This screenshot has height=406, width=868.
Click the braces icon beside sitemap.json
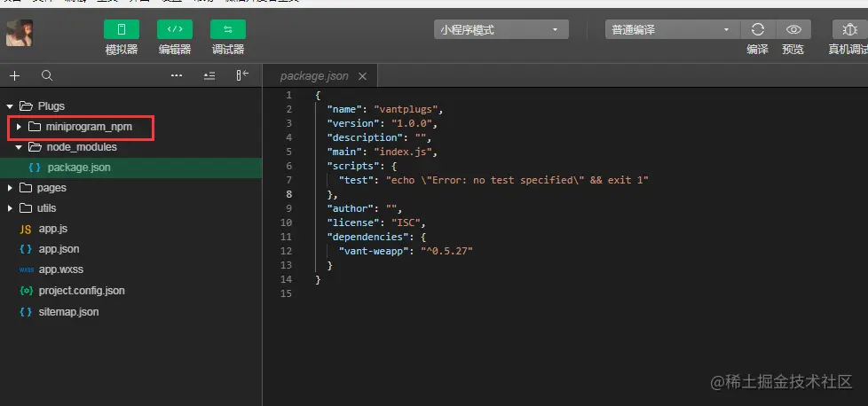click(x=26, y=312)
